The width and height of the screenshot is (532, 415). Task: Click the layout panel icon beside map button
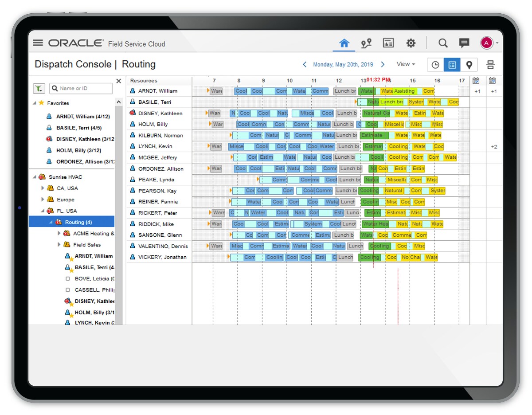(490, 65)
